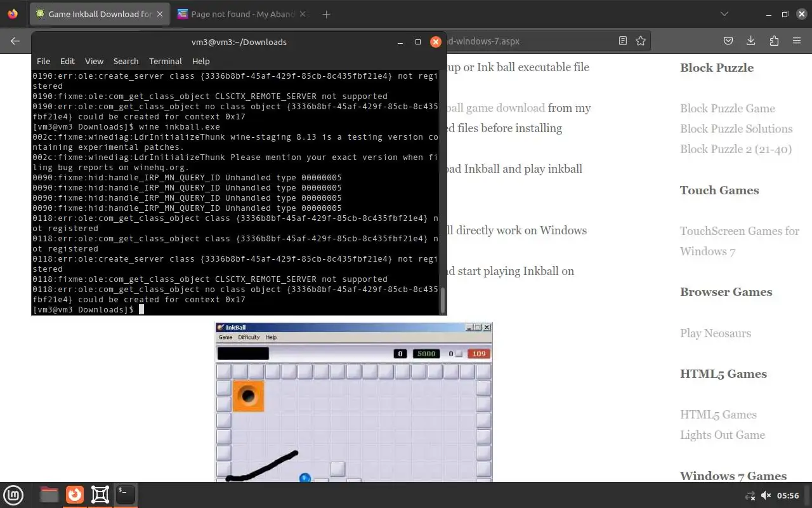Screen dimensions: 812x508
Task: Close the terminal window with red button
Action: 436,42
